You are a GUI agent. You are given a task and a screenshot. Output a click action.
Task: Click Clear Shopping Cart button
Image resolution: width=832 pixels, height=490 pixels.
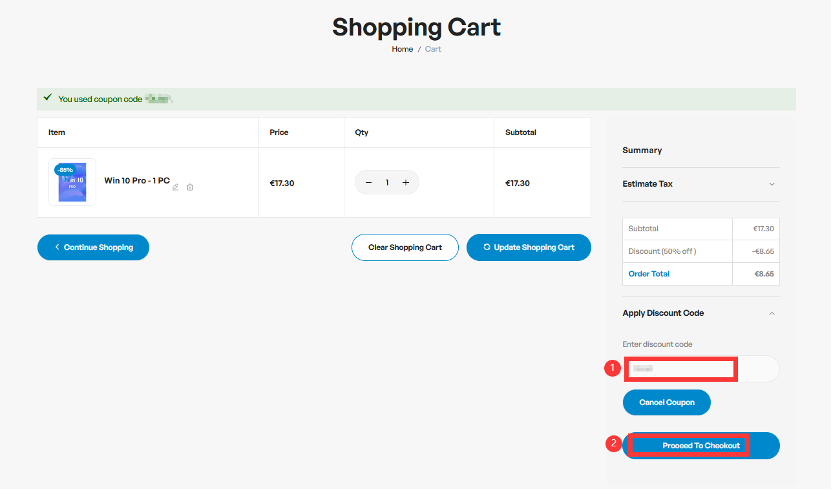(x=405, y=247)
